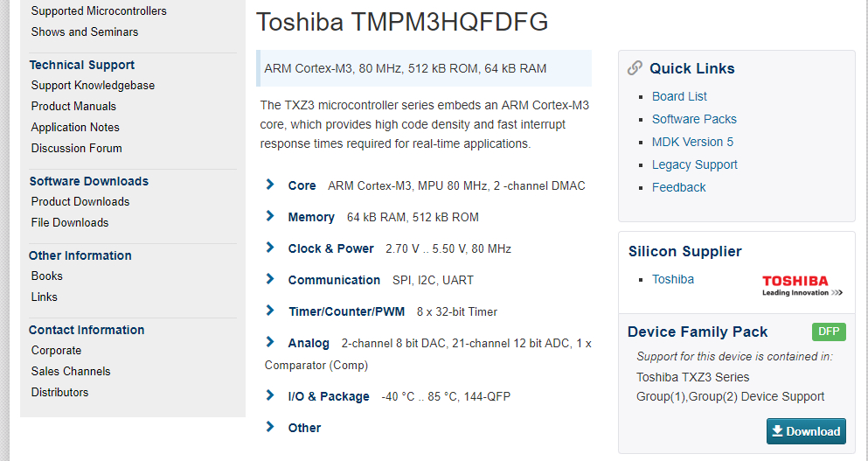
Task: Open File Downloads in sidebar
Action: (x=70, y=222)
